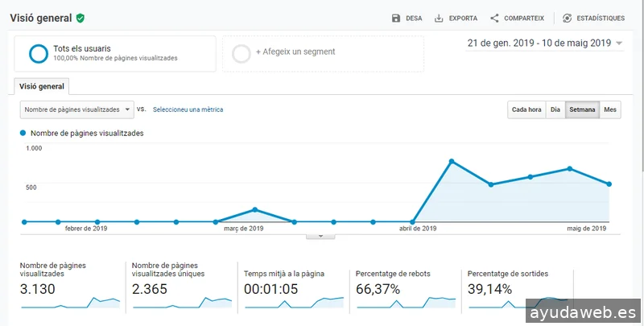The height and width of the screenshot is (326, 644).
Task: Click Seleccioneu una mètrica link
Action: point(188,109)
